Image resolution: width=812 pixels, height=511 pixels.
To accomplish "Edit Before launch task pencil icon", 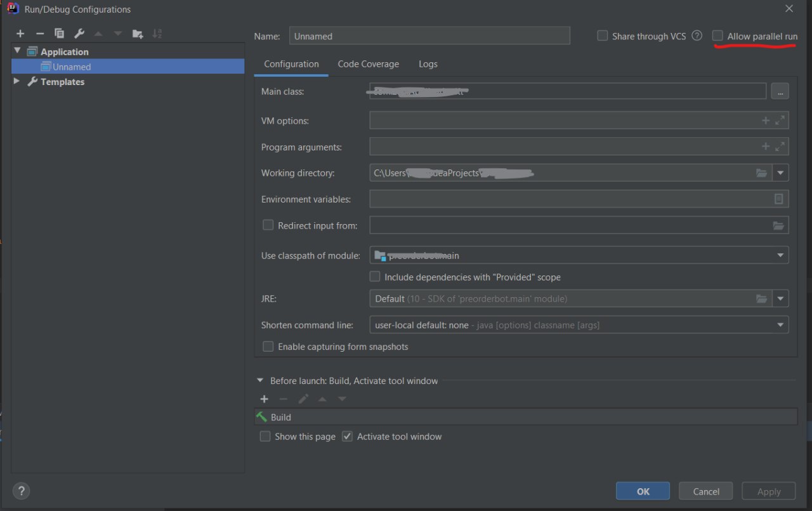I will click(303, 399).
